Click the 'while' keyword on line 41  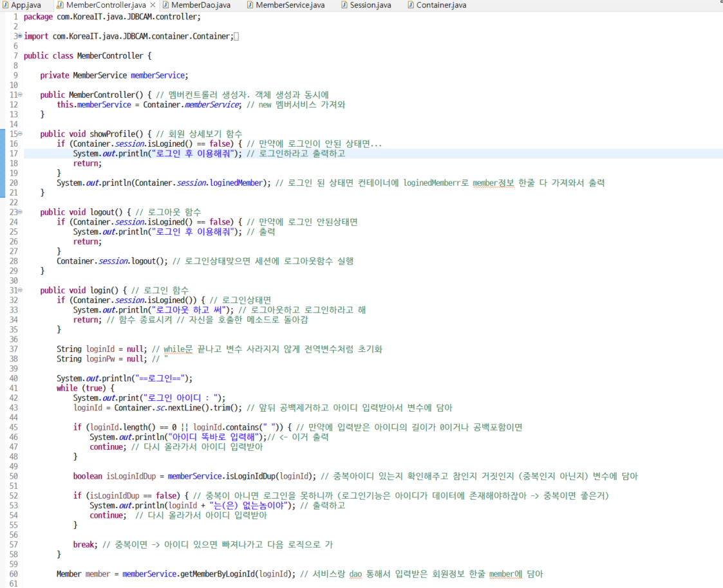pyautogui.click(x=67, y=388)
